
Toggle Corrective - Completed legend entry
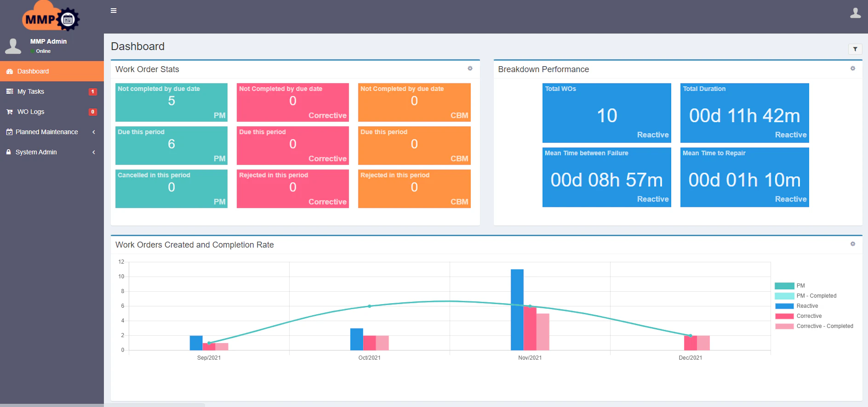click(824, 326)
